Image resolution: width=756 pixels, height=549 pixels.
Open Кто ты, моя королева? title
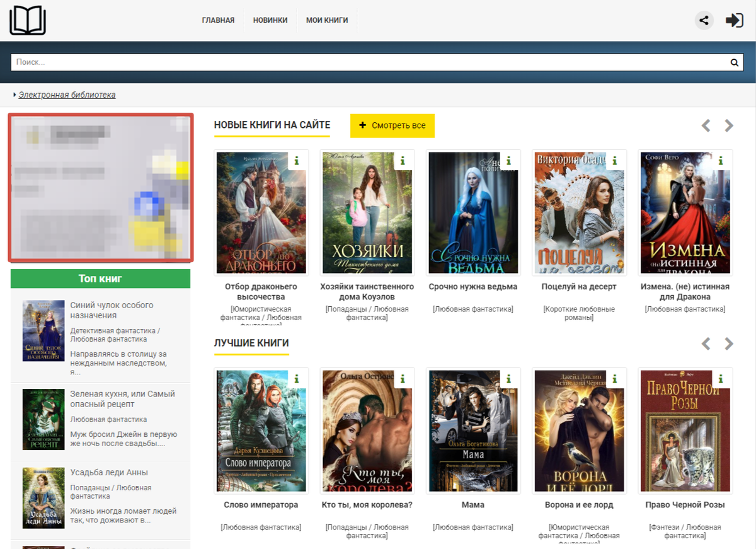click(367, 505)
